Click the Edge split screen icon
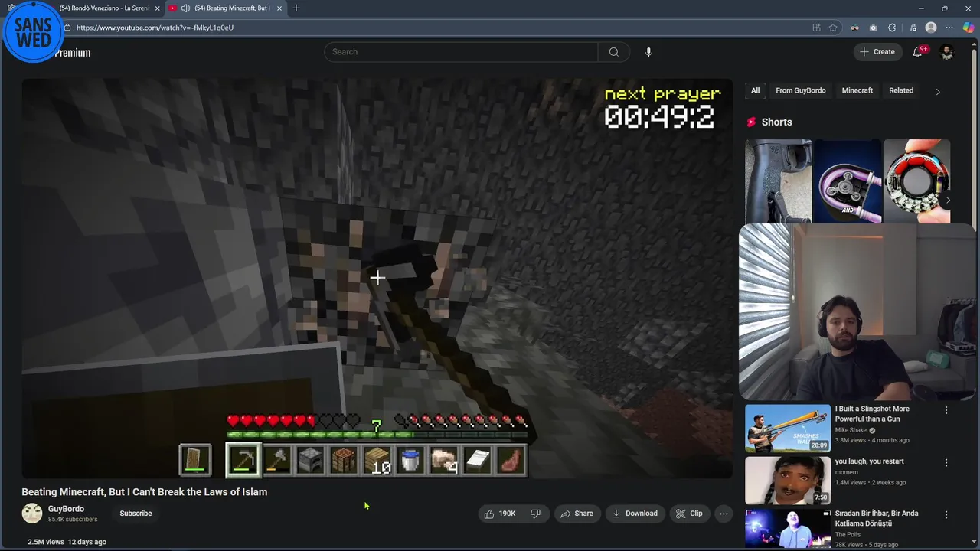980x551 pixels. coord(816,28)
